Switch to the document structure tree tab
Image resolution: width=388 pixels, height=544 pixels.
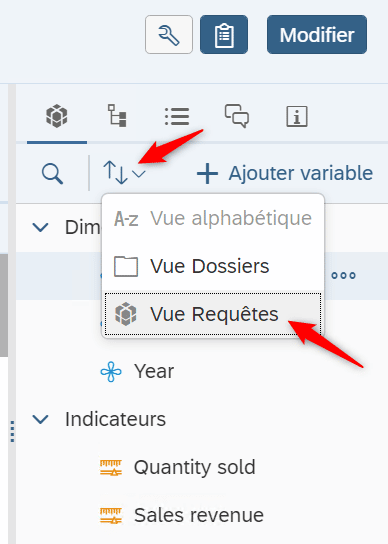pos(117,116)
